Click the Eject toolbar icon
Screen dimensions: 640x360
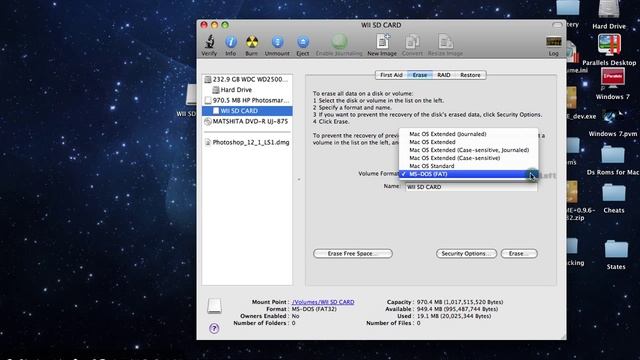point(302,42)
